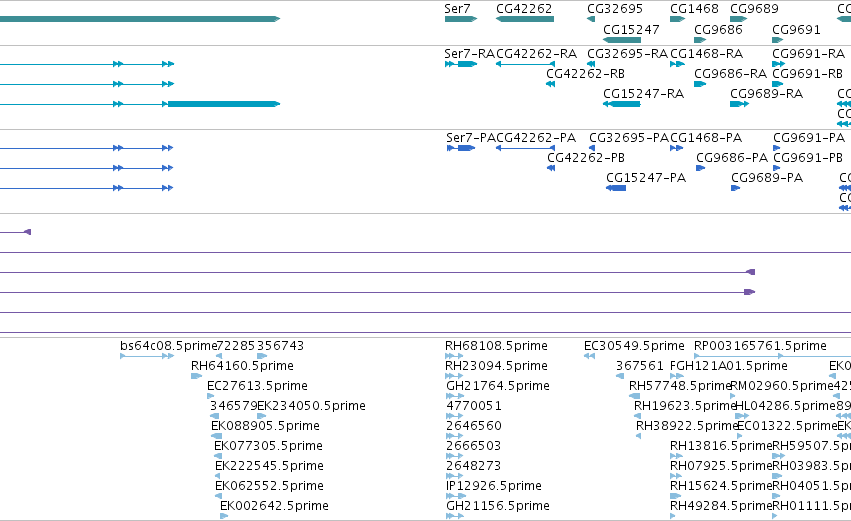
Task: Click the CG9686-RA transcript label
Action: [x=731, y=74]
